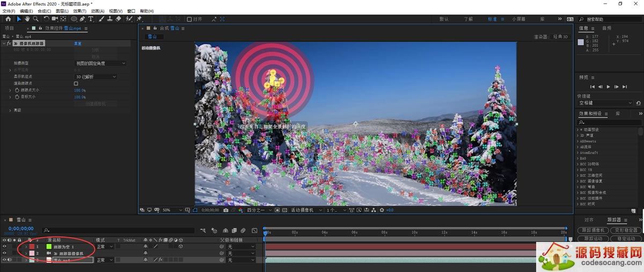Image resolution: width=644 pixels, height=272 pixels.
Task: Click the Home icon in the toolbar
Action: (x=8, y=19)
